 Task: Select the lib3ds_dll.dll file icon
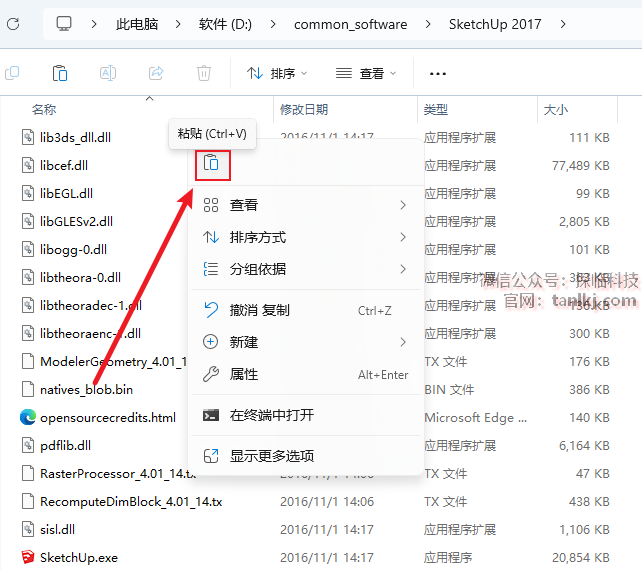point(27,137)
